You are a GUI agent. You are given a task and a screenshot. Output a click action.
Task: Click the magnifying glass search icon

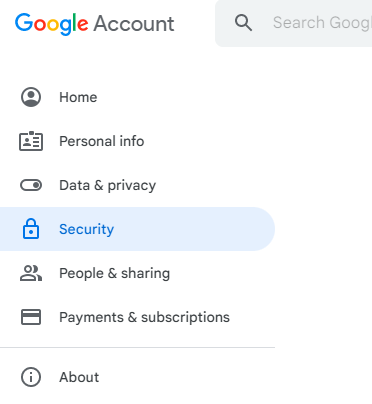(x=243, y=23)
